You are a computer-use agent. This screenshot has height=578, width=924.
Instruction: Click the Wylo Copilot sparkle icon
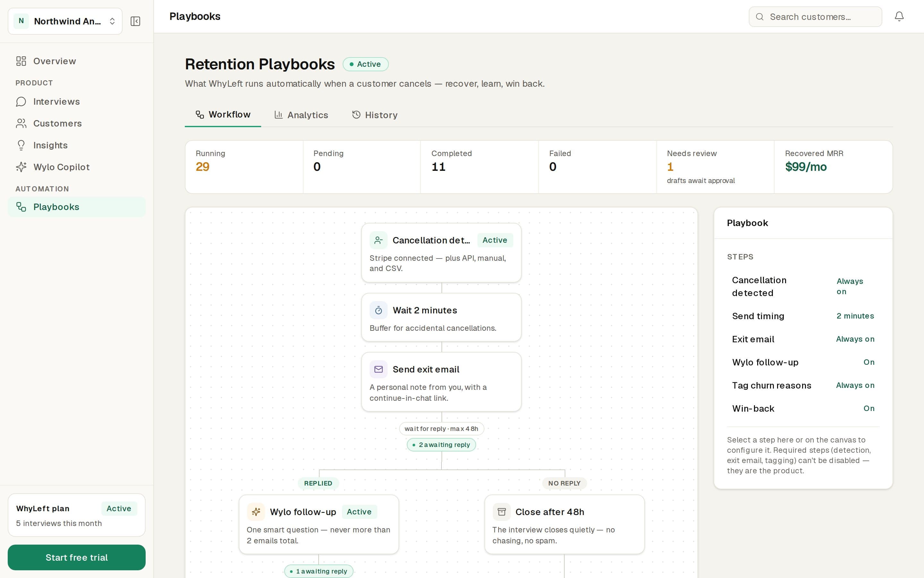point(21,167)
